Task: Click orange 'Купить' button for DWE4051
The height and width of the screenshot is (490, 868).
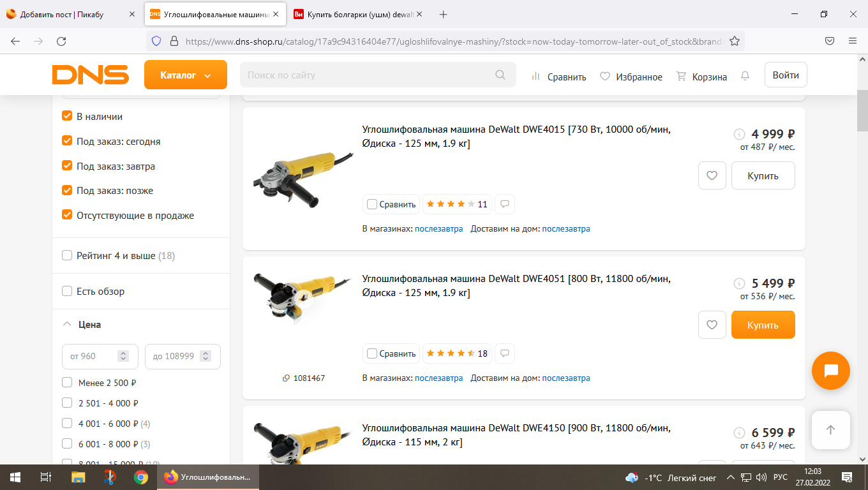Action: point(763,325)
